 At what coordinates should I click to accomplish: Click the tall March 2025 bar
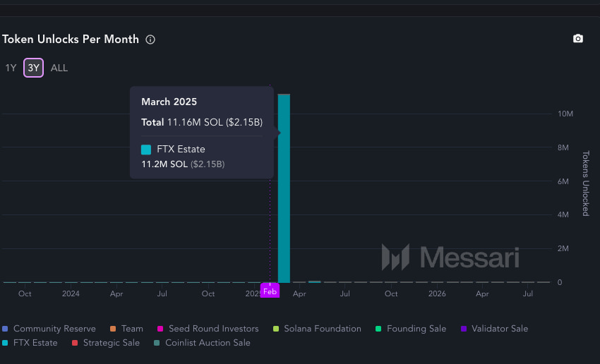click(284, 190)
